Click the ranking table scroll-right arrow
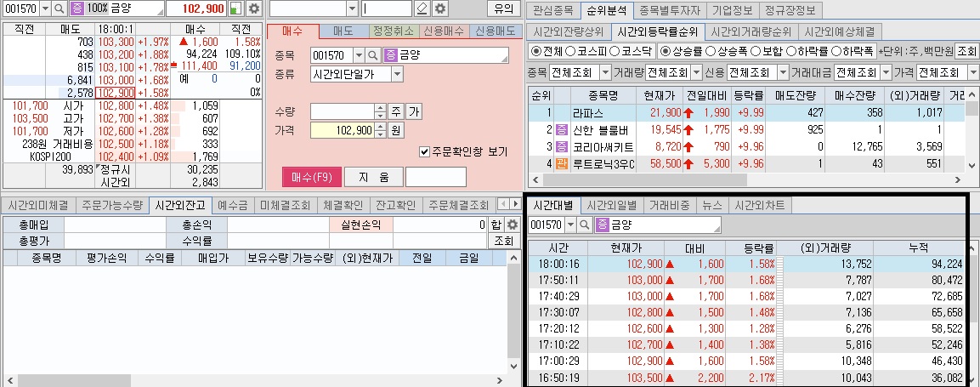The width and height of the screenshot is (980, 387). click(x=959, y=179)
